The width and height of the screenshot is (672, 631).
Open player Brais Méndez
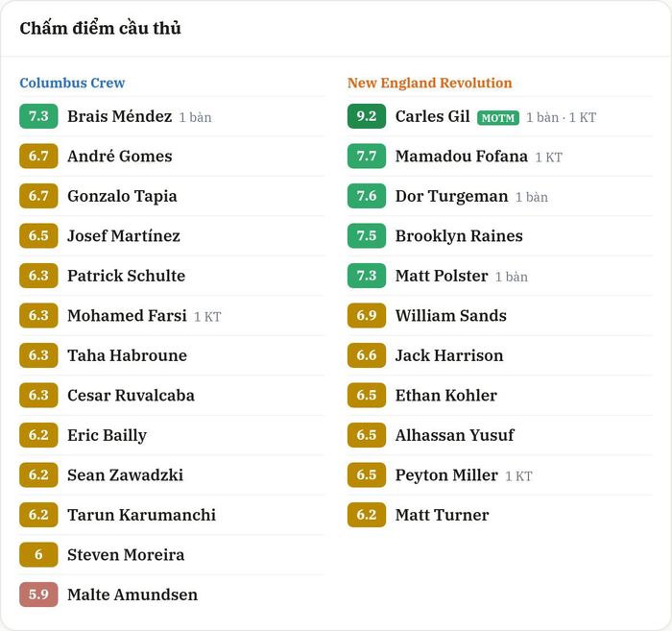120,116
